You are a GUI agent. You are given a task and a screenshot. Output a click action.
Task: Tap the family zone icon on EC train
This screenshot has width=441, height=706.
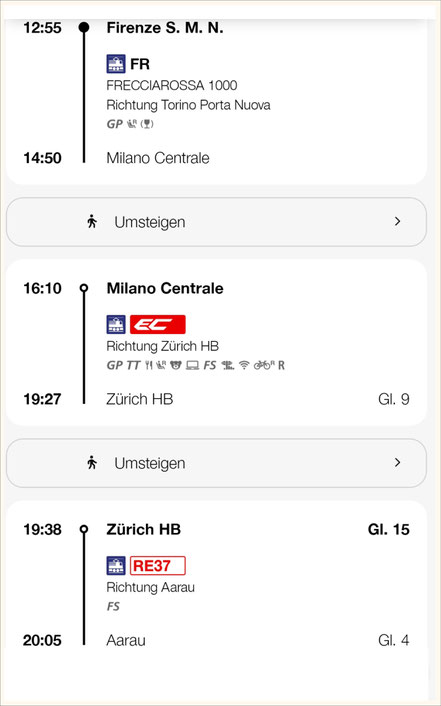[x=176, y=365]
